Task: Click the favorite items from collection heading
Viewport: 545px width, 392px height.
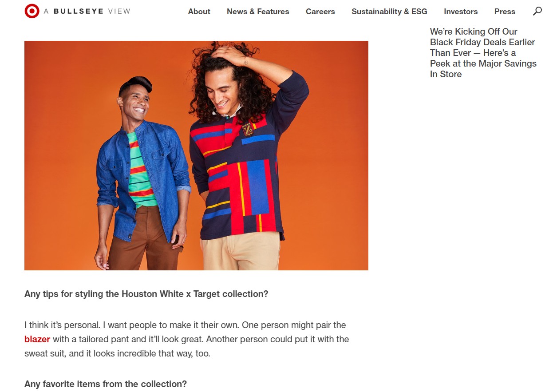Action: click(106, 384)
